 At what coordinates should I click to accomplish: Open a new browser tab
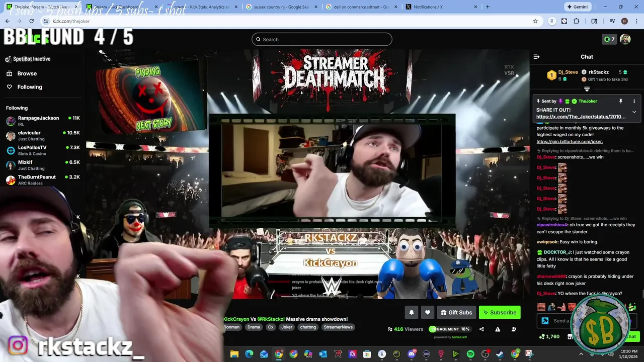487,7
